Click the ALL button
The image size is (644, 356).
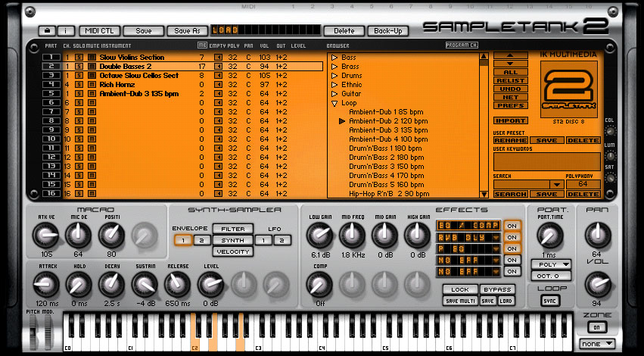point(511,73)
